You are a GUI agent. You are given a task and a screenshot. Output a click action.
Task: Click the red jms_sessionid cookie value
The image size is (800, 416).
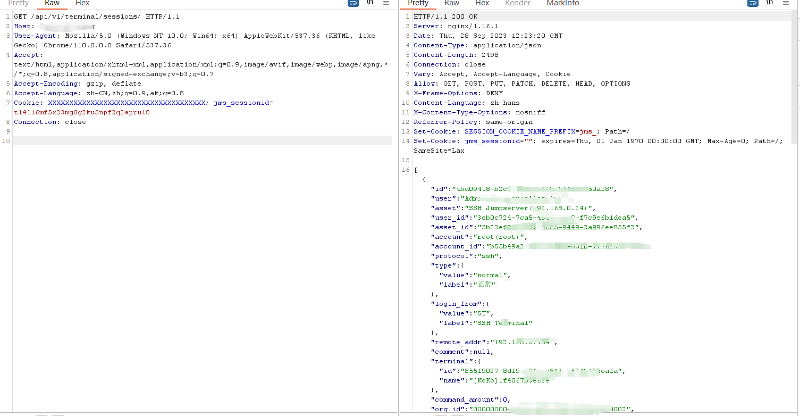click(82, 112)
